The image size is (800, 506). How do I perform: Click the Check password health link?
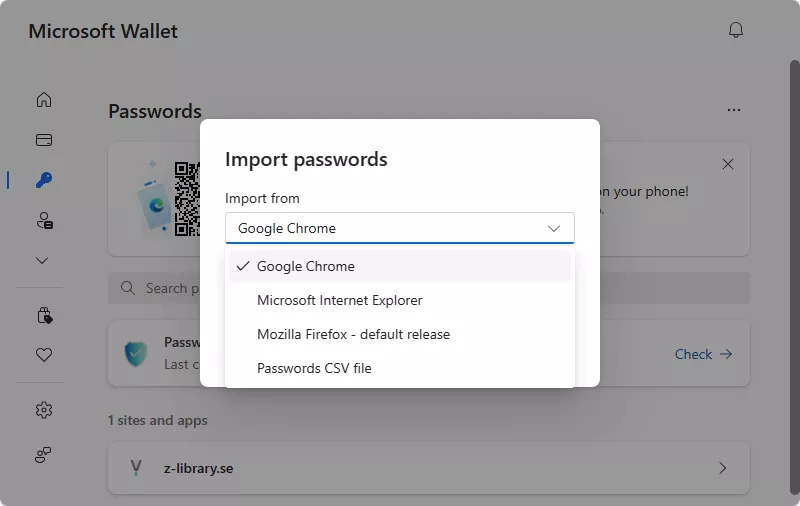coord(703,354)
